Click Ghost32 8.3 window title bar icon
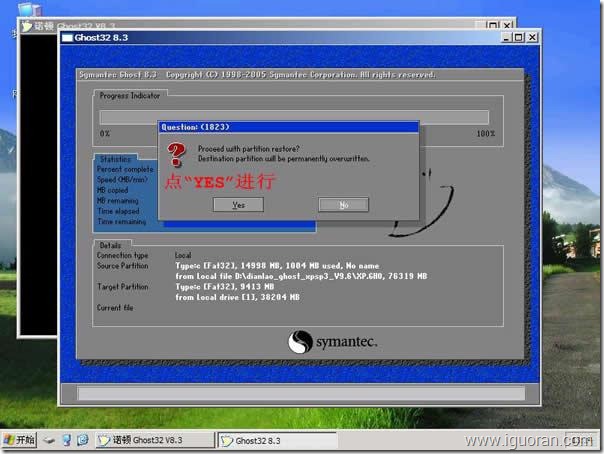 (x=67, y=38)
